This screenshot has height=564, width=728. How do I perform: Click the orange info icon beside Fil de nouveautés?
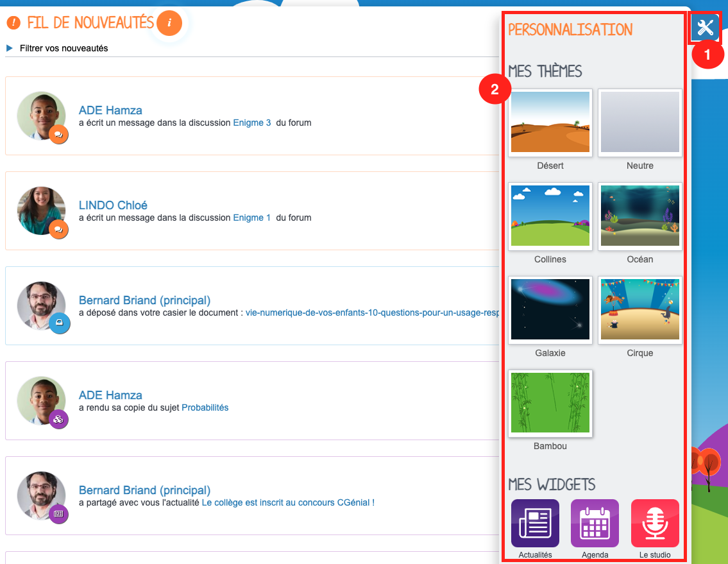pos(169,23)
